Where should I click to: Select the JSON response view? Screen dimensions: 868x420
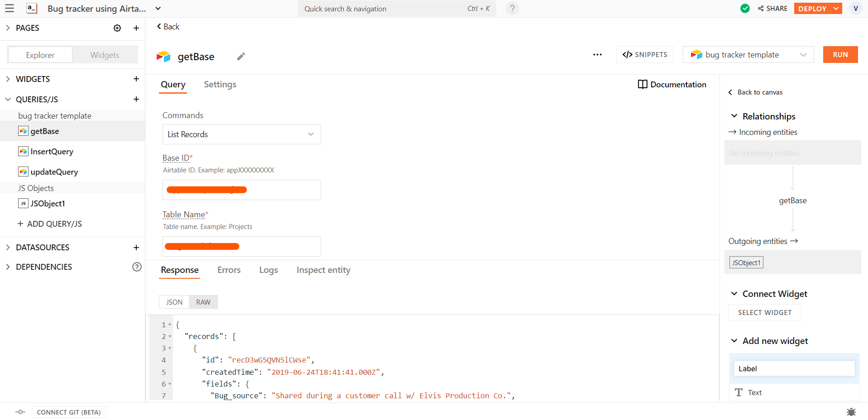click(174, 302)
